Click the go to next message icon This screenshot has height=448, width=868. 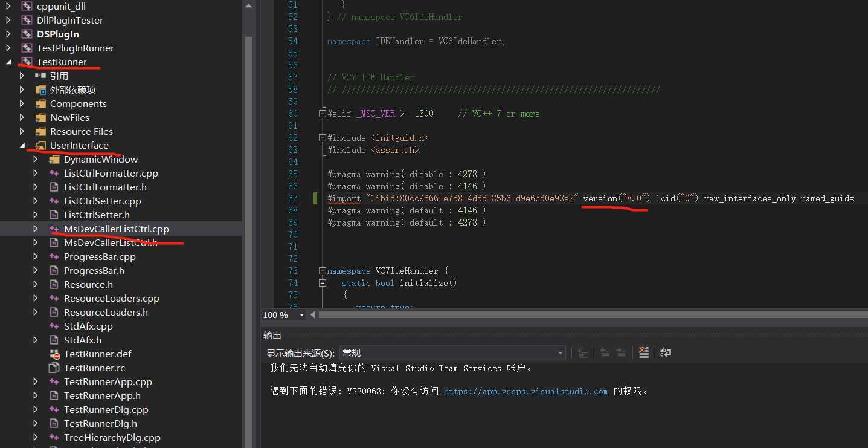coord(621,352)
